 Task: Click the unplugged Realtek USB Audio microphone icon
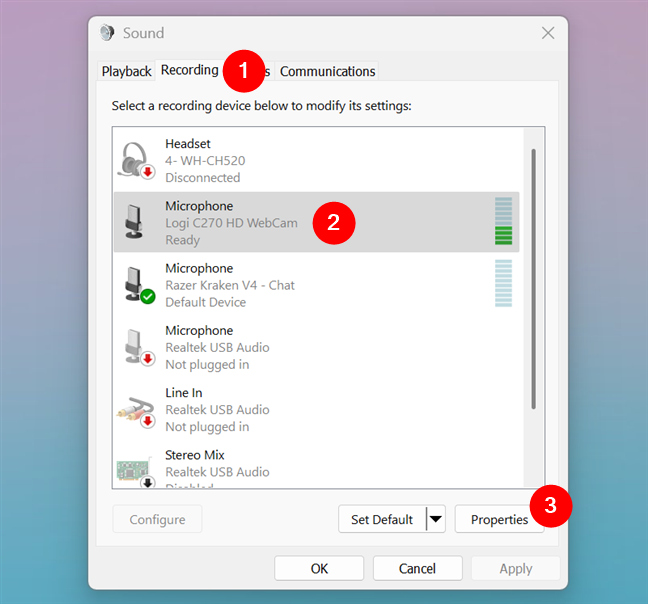138,347
